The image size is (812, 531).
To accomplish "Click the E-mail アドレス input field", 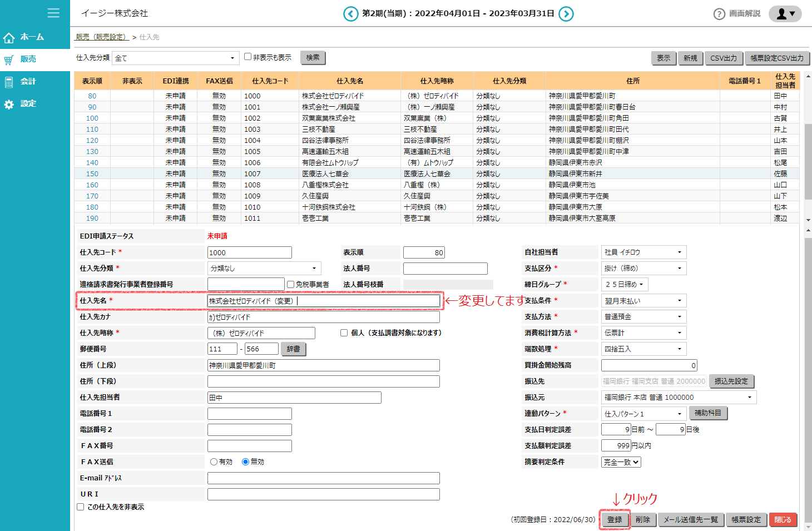I will point(324,478).
